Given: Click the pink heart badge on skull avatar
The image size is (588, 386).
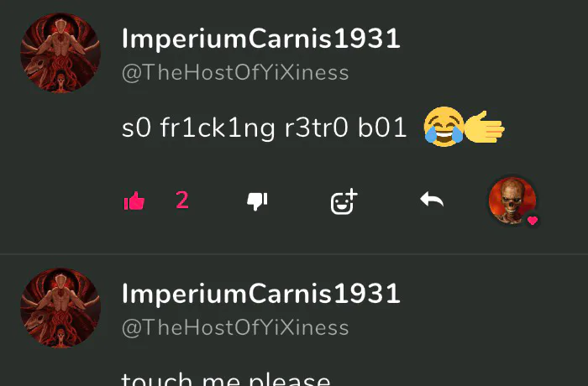Looking at the screenshot, I should pos(533,221).
